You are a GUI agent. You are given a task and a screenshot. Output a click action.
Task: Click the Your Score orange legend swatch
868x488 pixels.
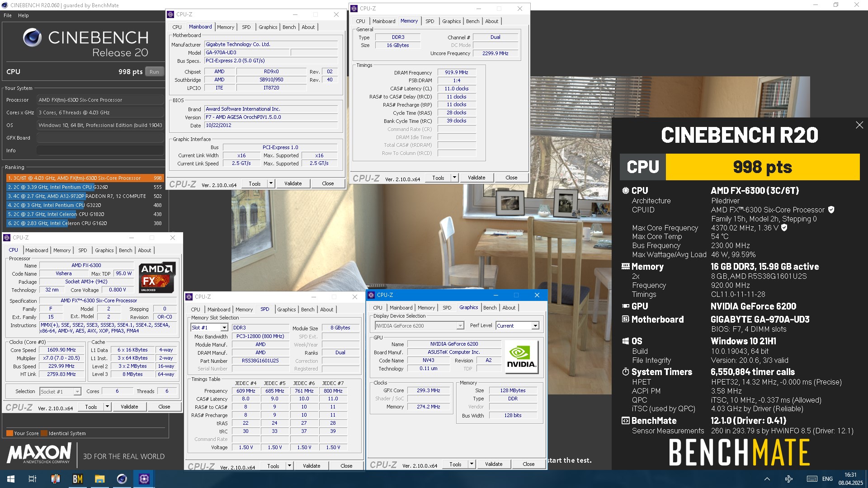pos(9,433)
